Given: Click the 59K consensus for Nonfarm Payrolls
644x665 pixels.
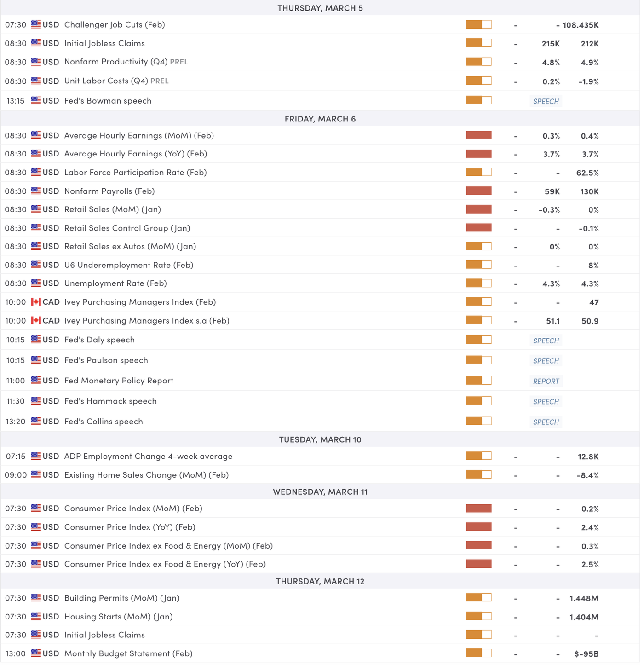Looking at the screenshot, I should (x=552, y=191).
